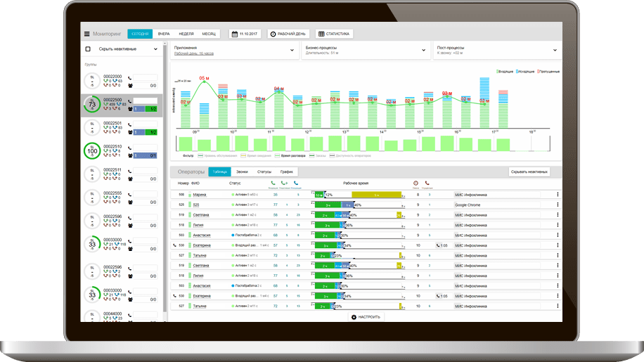Viewport: 644px width, 362px height.
Task: Open the three-dot menu in Марина row
Action: (558, 195)
